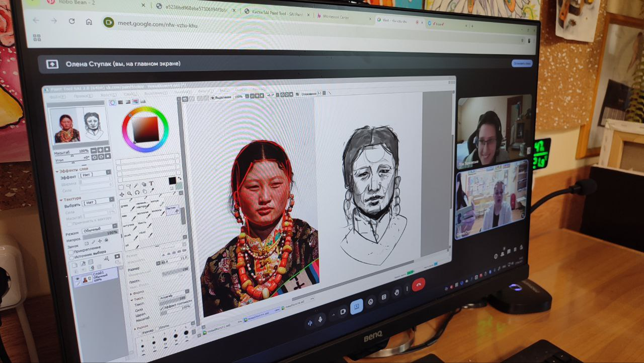Turn on captions in Meet controls
This screenshot has width=644, height=363.
384,297
